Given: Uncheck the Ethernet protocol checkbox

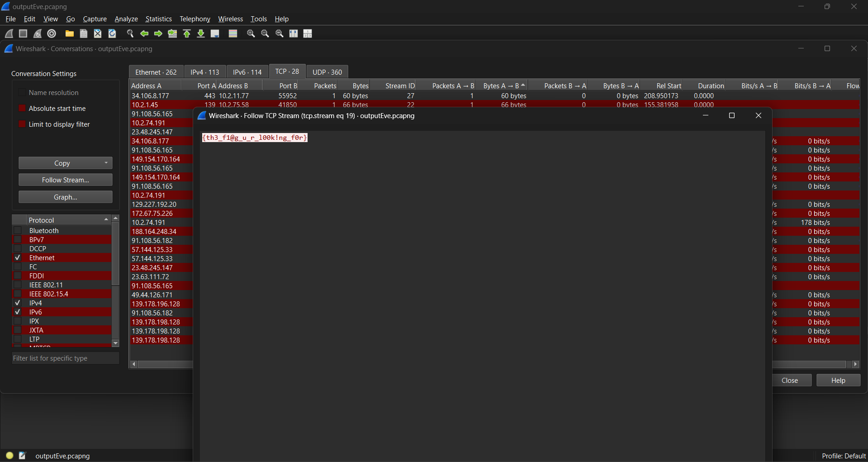Looking at the screenshot, I should (18, 257).
